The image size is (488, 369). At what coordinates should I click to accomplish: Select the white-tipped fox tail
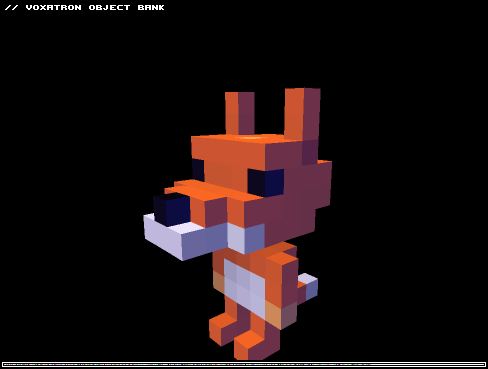pos(307,287)
